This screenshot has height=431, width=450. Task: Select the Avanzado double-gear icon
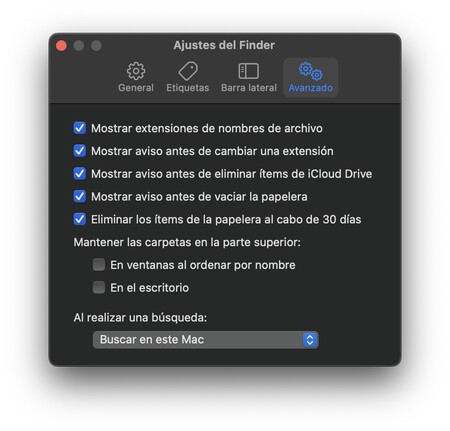(311, 71)
